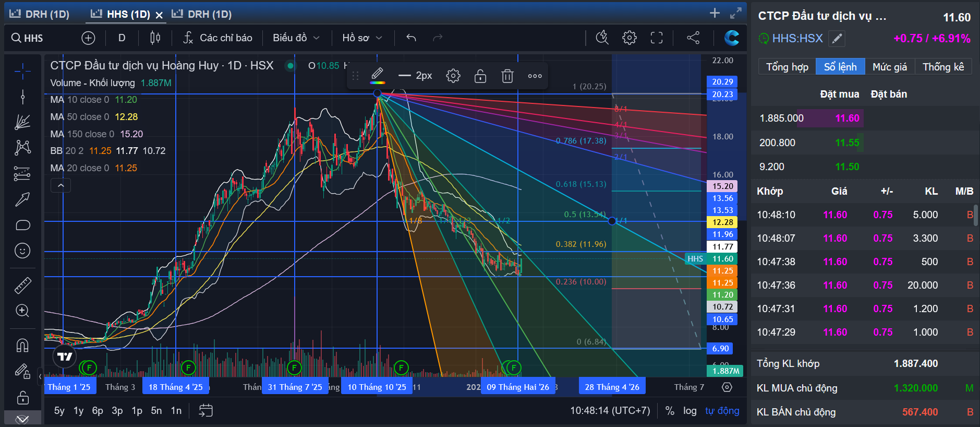Lock the selected drawing in floating toolbar
Image resolution: width=980 pixels, height=427 pixels.
480,76
